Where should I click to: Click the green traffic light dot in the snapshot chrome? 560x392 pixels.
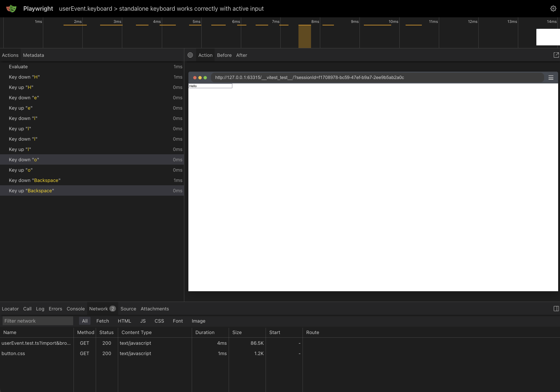click(205, 78)
